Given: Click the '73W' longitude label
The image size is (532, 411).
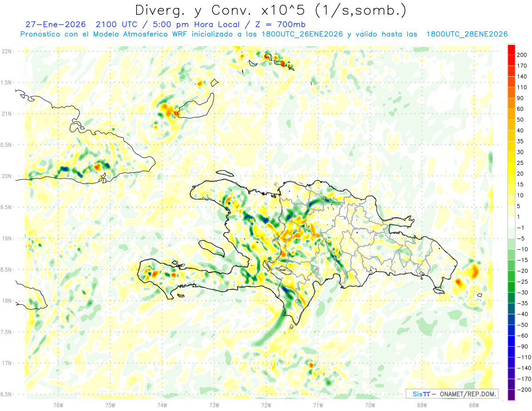Looking at the screenshot, I should pos(214,404).
